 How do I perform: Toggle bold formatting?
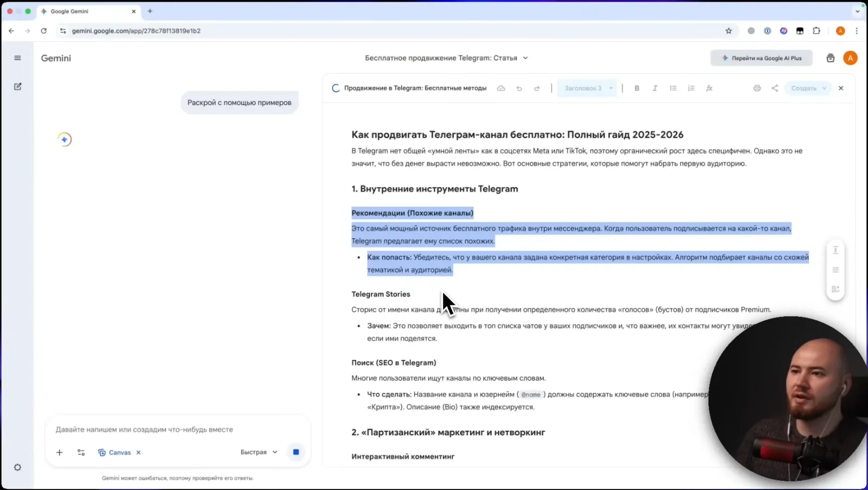(x=637, y=88)
